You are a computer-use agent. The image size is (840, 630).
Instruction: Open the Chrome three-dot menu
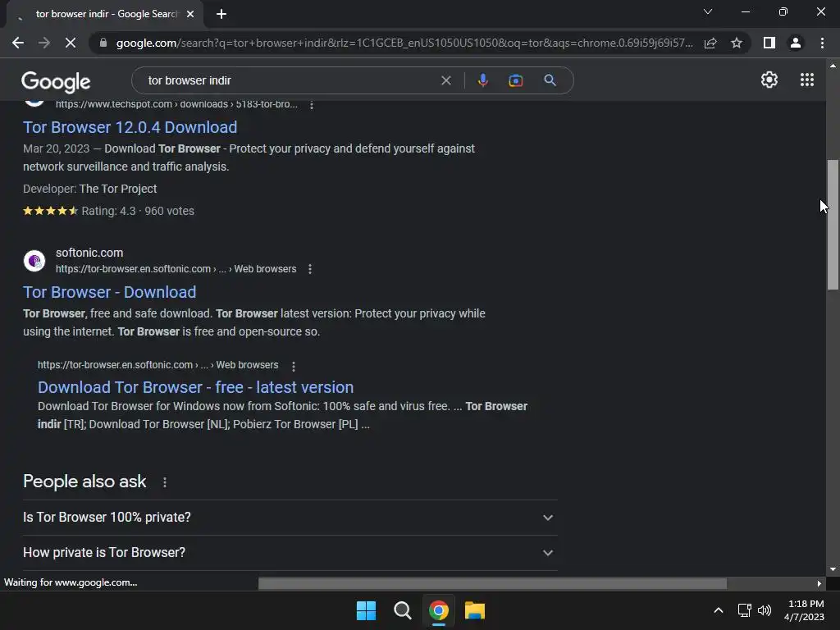pos(822,43)
